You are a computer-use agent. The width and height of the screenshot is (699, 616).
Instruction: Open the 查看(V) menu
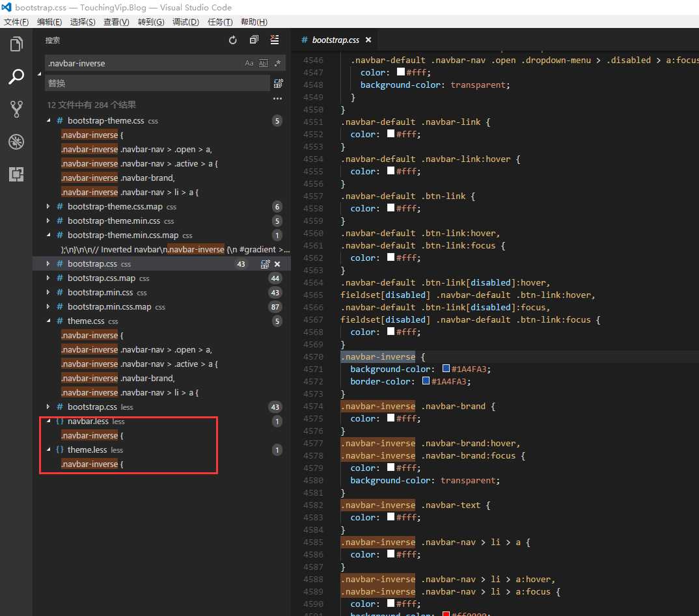click(116, 22)
